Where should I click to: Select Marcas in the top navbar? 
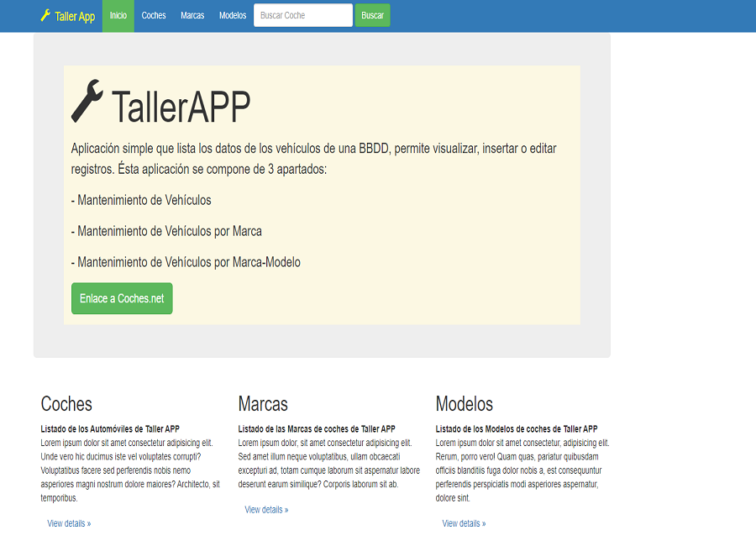tap(192, 16)
